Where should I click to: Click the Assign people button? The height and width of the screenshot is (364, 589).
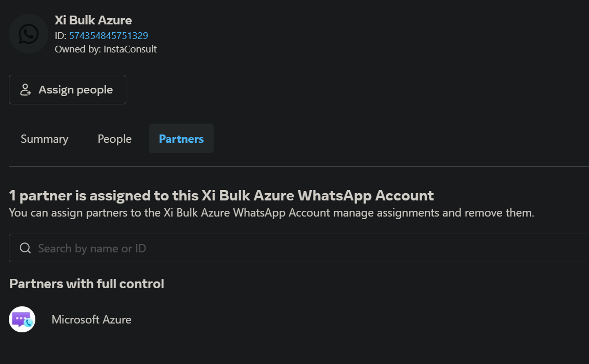point(68,90)
